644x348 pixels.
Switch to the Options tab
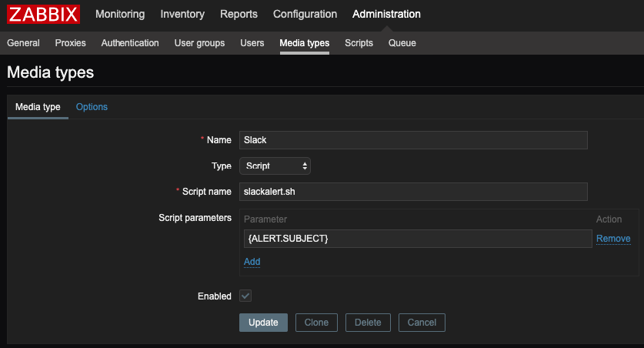pyautogui.click(x=92, y=107)
